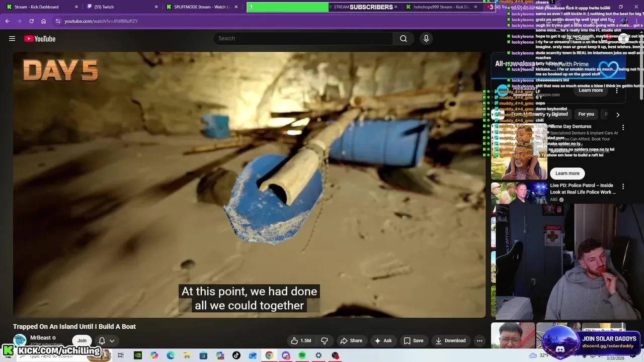Screen dimensions: 644x362
Task: Open options menu for Live PD video
Action: [x=623, y=187]
